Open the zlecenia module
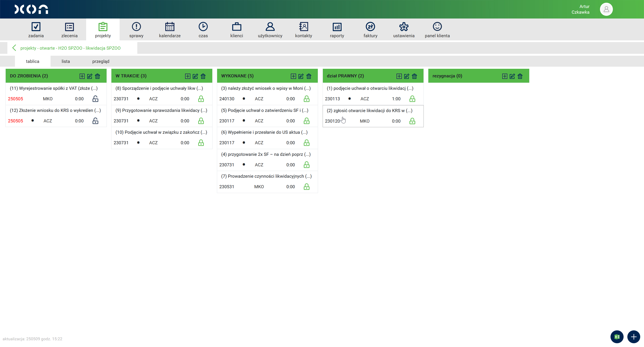The height and width of the screenshot is (347, 644). 69,30
